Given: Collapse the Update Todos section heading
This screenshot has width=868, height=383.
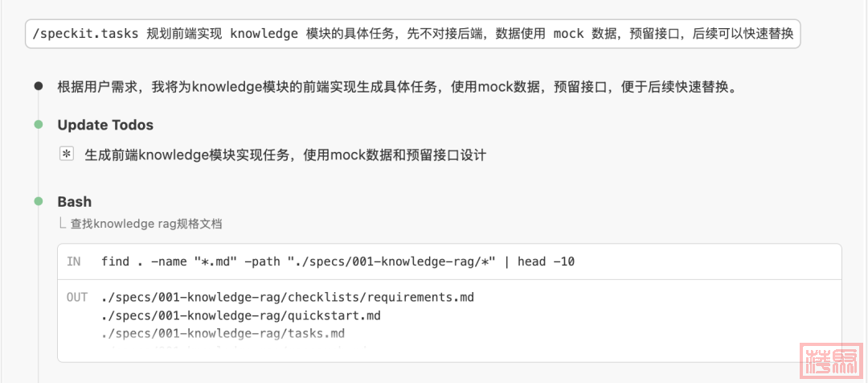Looking at the screenshot, I should click(105, 125).
